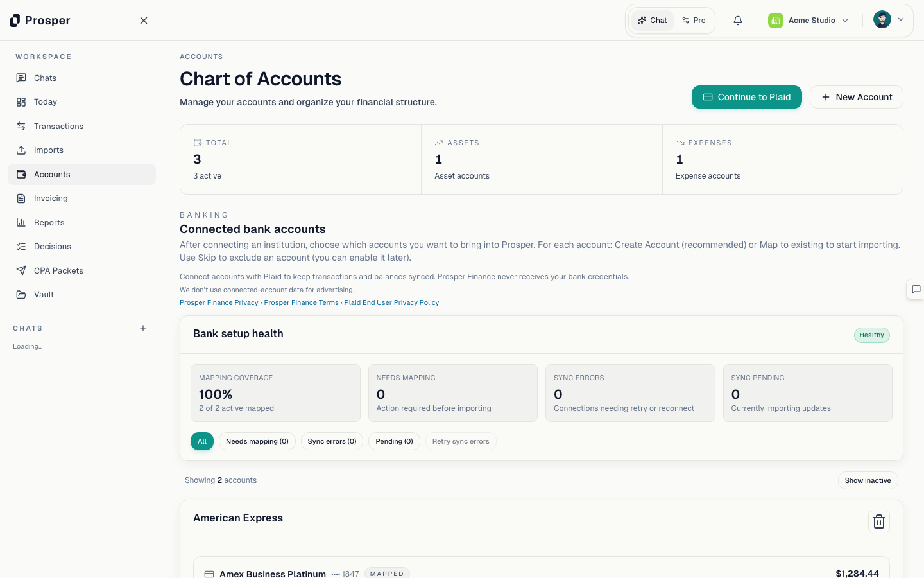
Task: Click the Sync Errors card
Action: 630,393
